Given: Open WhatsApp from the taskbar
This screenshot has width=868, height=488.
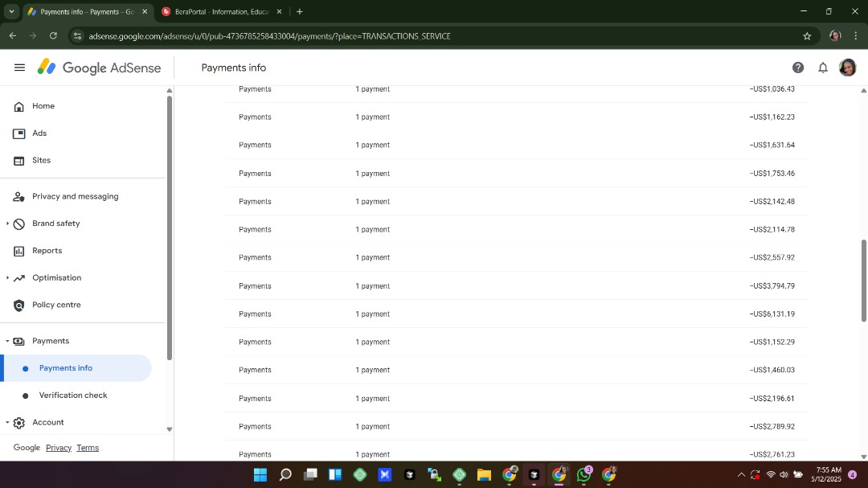Looking at the screenshot, I should point(583,474).
